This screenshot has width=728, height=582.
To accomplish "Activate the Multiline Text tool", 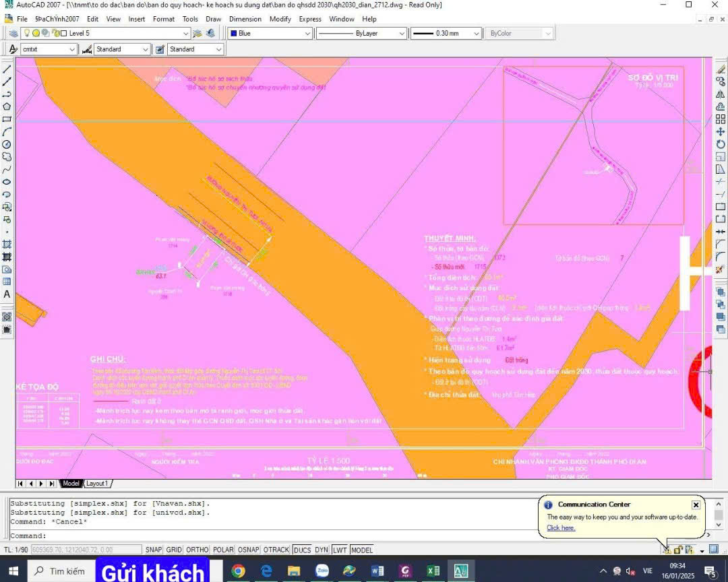I will 7,294.
